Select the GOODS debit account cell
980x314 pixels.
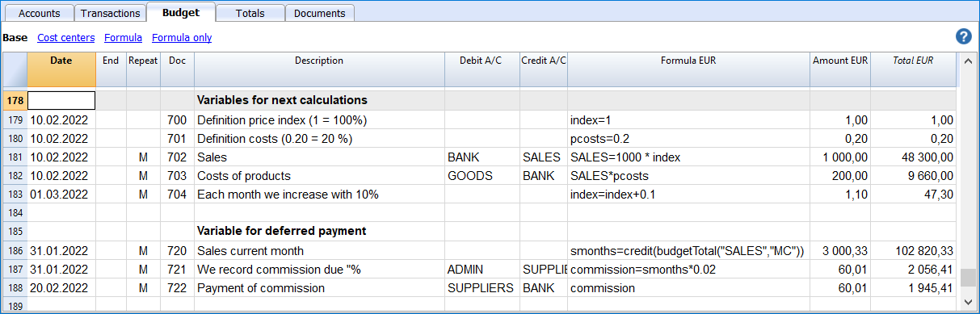tap(482, 176)
